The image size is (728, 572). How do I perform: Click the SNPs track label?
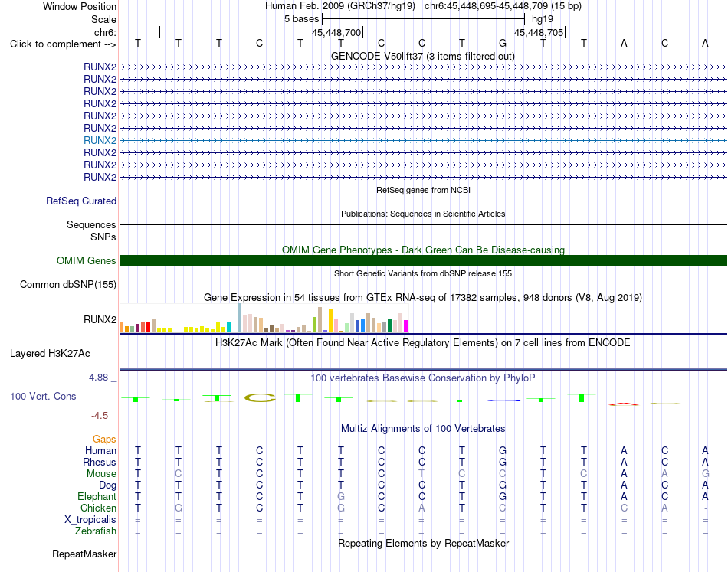click(x=103, y=237)
